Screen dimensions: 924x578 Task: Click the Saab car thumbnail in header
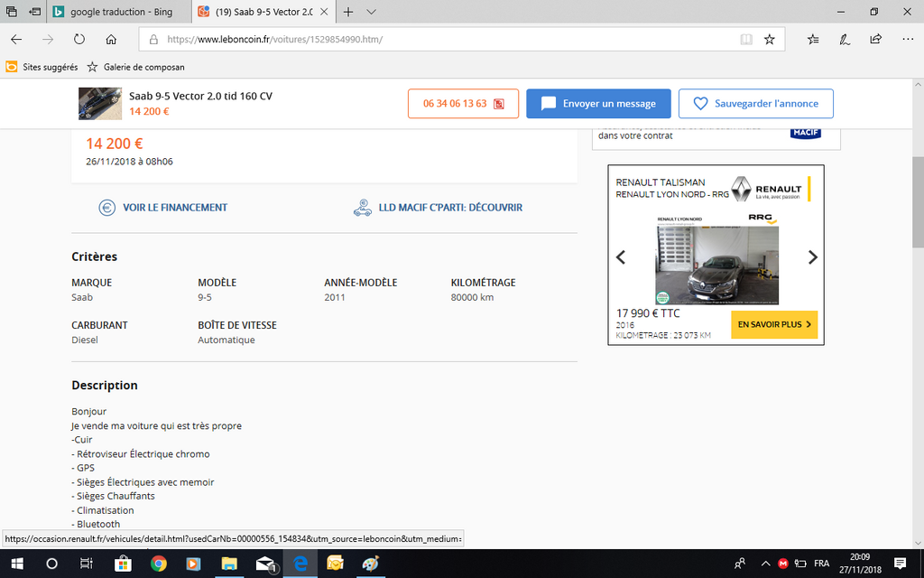[100, 104]
